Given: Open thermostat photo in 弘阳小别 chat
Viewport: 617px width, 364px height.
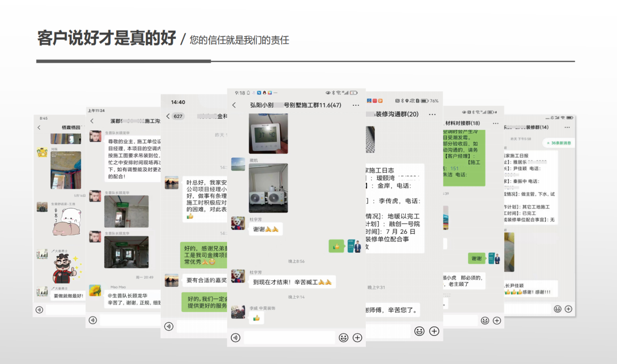Looking at the screenshot, I should click(268, 134).
